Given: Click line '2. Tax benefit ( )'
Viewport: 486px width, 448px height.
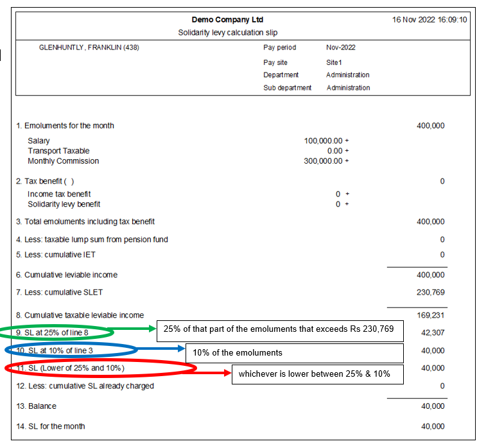Looking at the screenshot, I should click(45, 181).
